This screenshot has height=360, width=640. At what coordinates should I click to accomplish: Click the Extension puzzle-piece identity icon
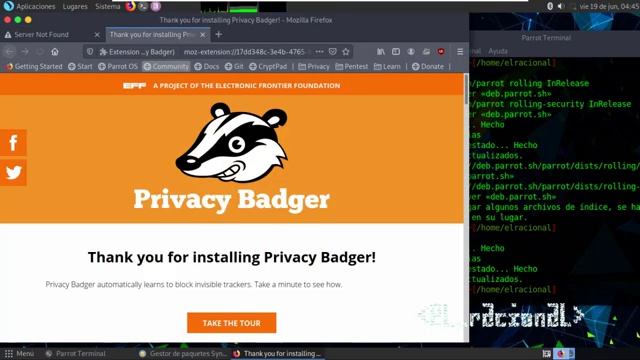pyautogui.click(x=103, y=52)
